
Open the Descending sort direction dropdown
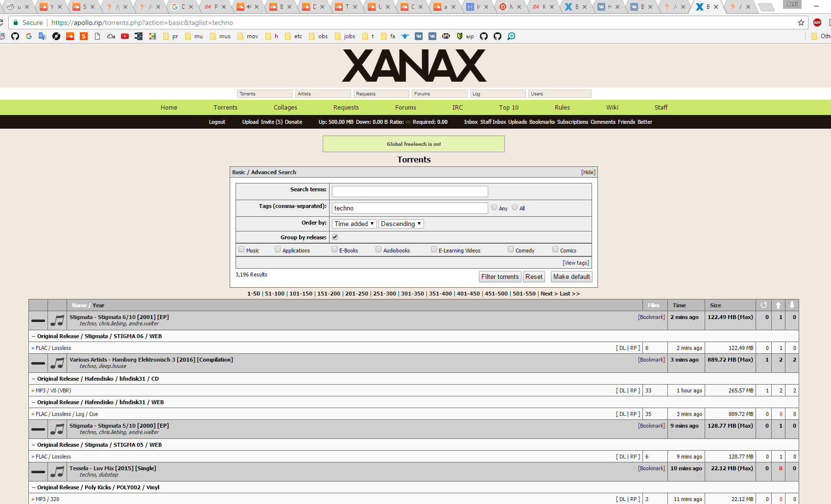tap(401, 224)
